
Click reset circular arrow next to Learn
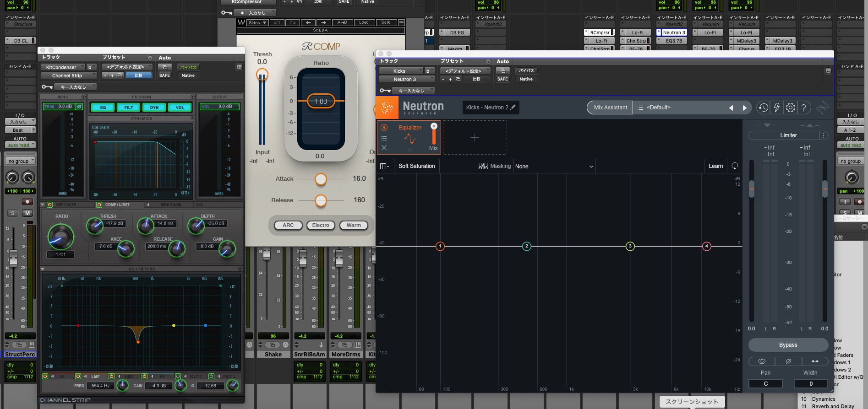(735, 166)
